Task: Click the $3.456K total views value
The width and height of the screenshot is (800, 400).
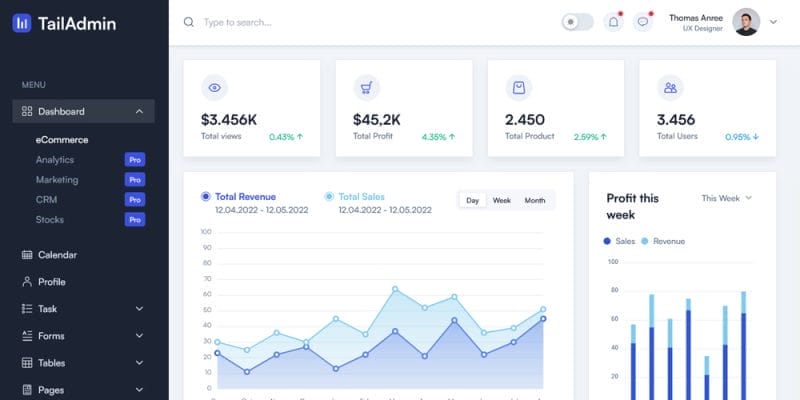Action: (229, 120)
